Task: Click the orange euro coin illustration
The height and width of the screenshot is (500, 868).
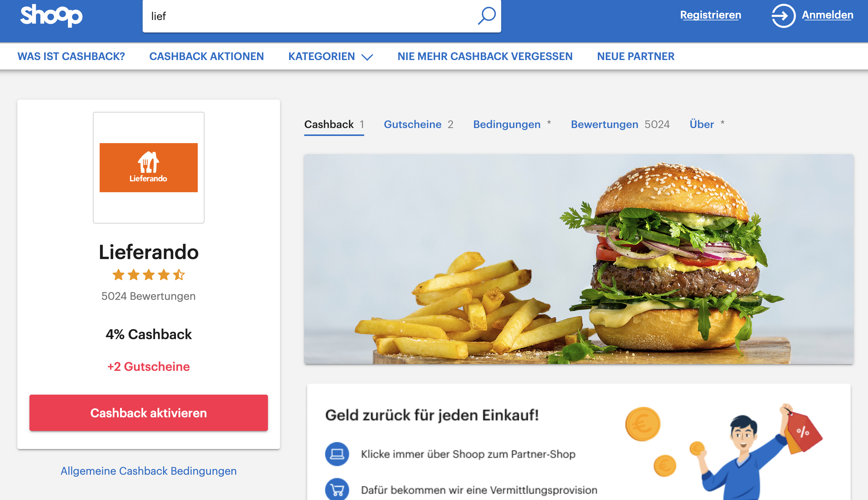Action: click(643, 424)
